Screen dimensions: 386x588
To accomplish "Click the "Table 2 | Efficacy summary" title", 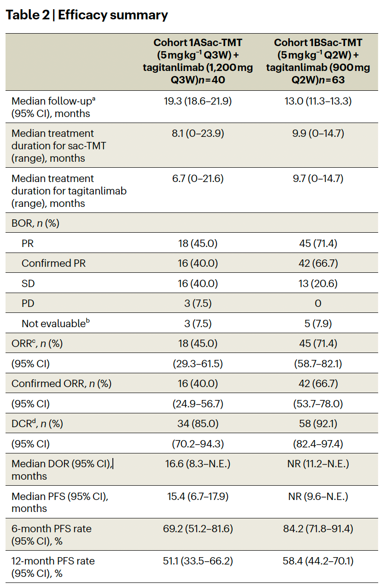I will 87,15.
